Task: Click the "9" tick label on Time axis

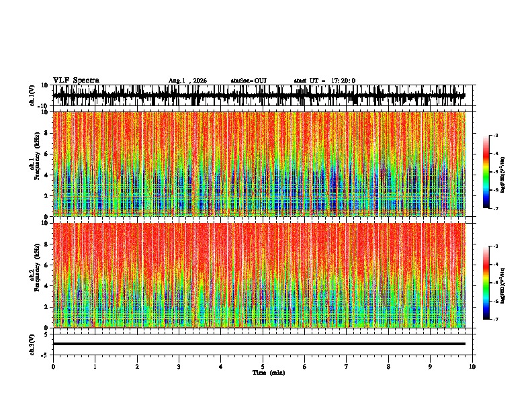Action: click(430, 367)
